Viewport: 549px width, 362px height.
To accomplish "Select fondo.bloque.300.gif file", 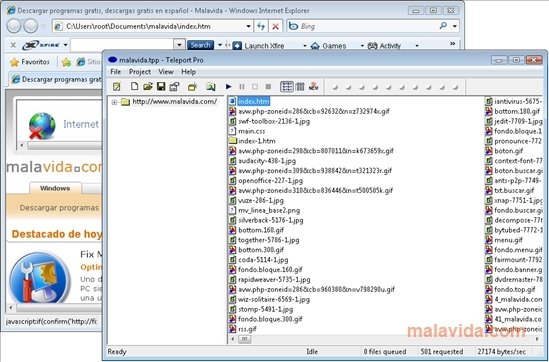I will click(270, 319).
